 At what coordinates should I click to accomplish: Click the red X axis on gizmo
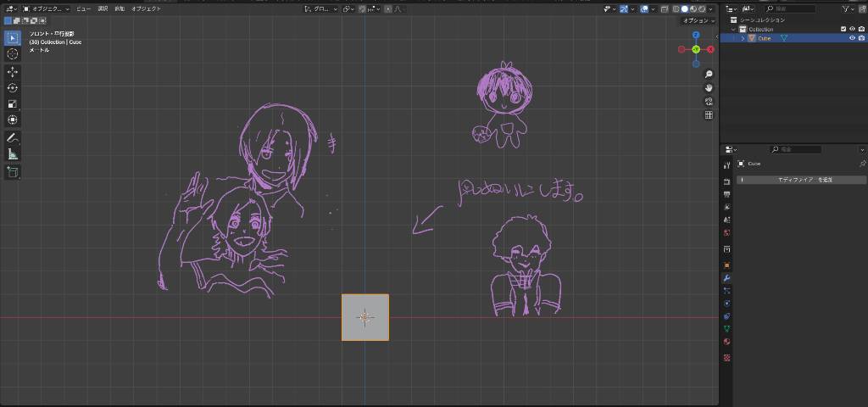[x=710, y=49]
